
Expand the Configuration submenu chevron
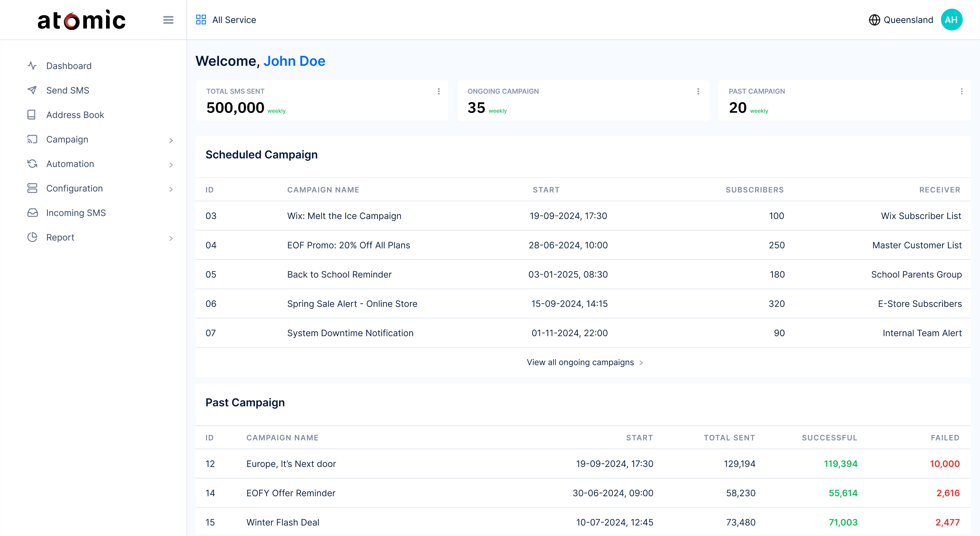pos(171,190)
